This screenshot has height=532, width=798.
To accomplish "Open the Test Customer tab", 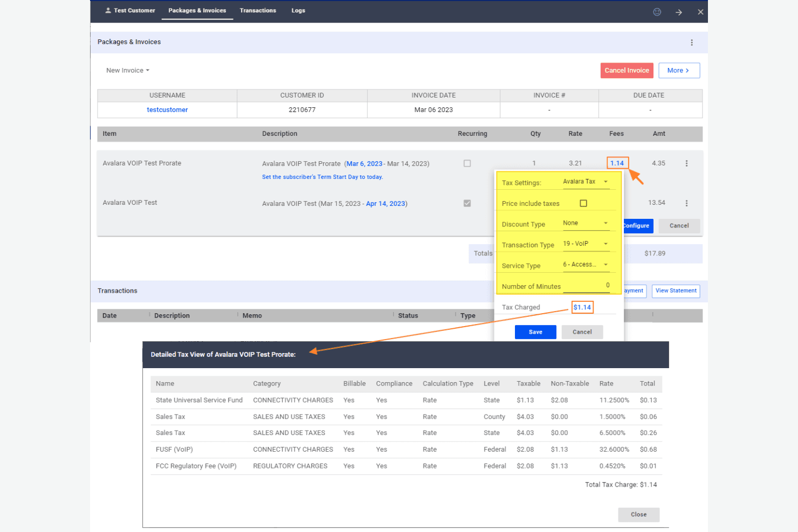I will (x=130, y=10).
